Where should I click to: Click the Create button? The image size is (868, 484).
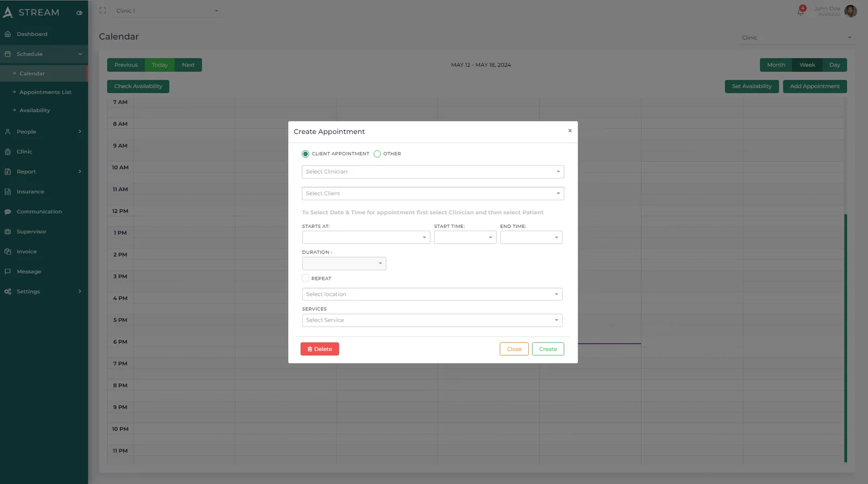548,349
